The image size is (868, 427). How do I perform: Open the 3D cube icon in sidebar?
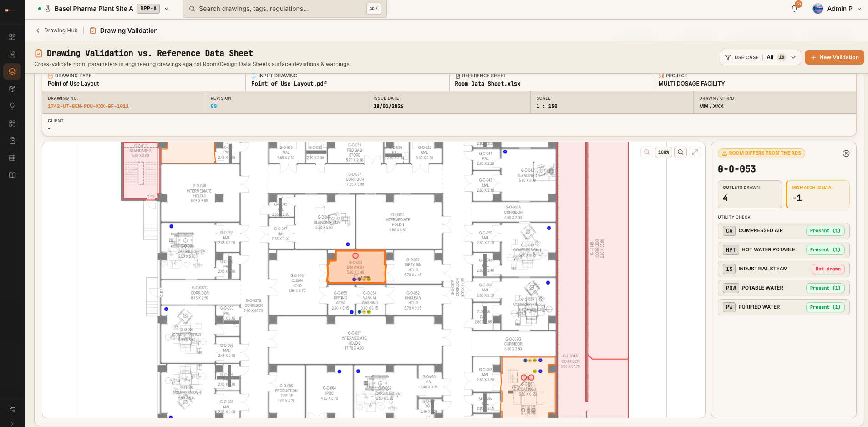(x=12, y=89)
